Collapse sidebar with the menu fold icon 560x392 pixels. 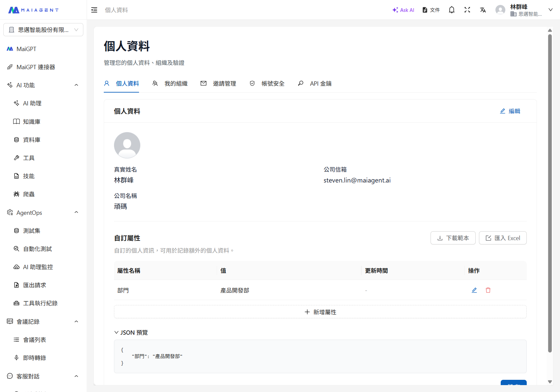tap(94, 10)
